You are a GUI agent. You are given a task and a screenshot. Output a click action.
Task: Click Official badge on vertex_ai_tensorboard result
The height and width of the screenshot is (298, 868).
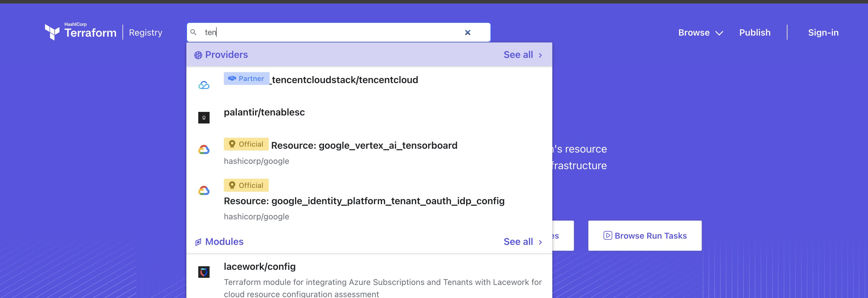(246, 144)
